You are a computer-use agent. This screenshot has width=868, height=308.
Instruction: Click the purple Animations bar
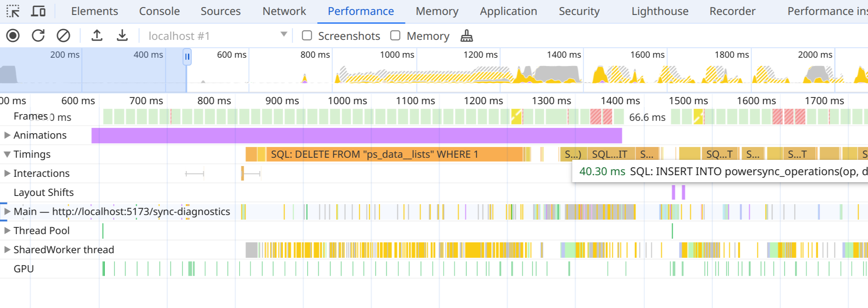[356, 135]
